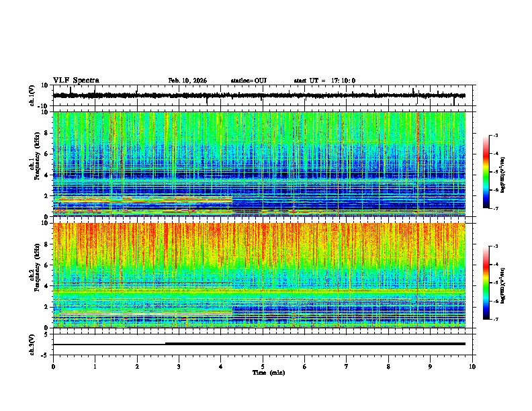532x411 pixels.
Task: Click the "ch.1(V)" waveform axis label
Action: pyautogui.click(x=32, y=95)
